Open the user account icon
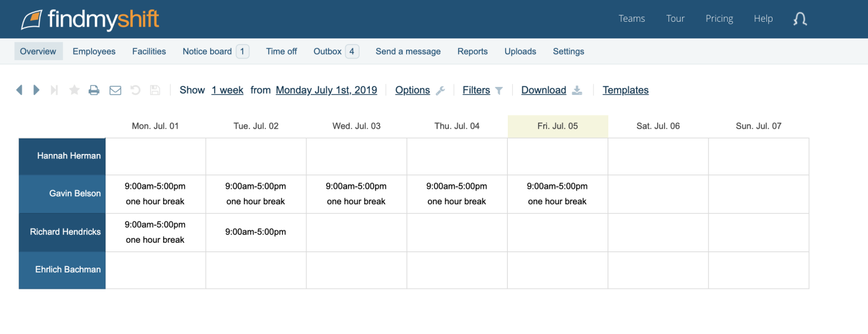 (800, 19)
